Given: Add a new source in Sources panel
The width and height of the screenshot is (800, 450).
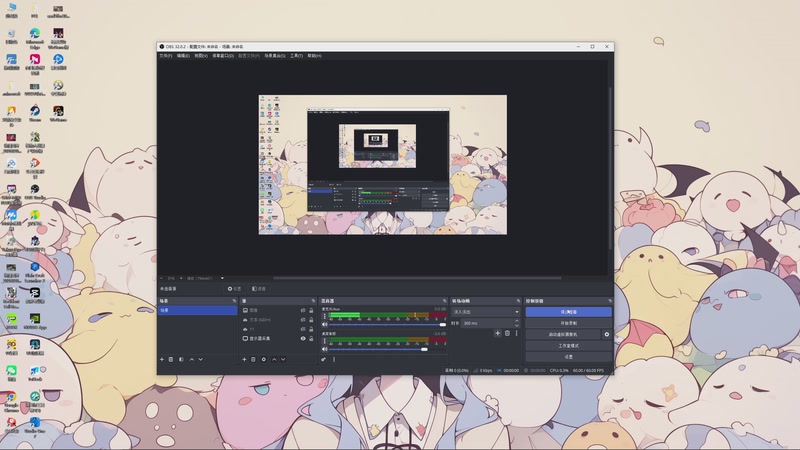Looking at the screenshot, I should click(x=244, y=359).
